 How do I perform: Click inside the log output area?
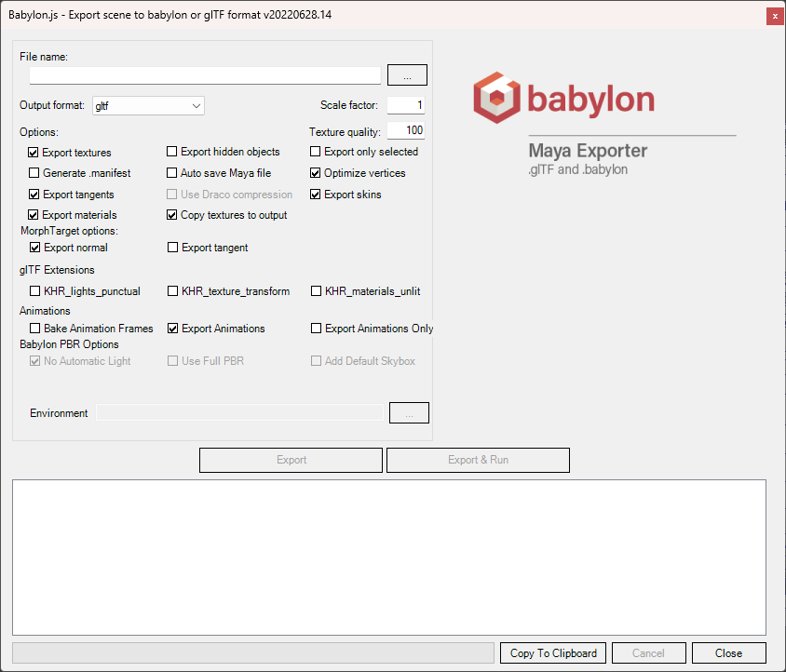coord(389,558)
